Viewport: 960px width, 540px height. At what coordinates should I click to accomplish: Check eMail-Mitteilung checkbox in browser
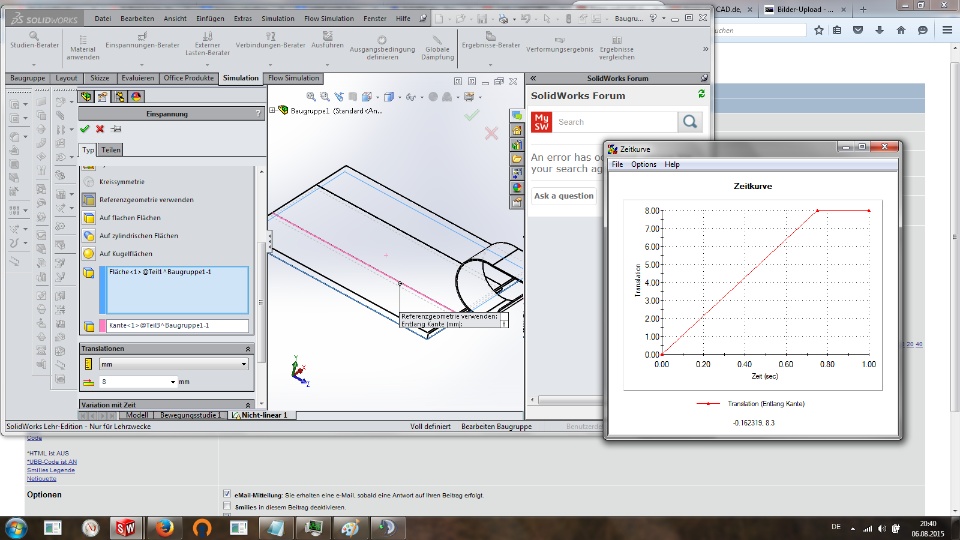point(227,494)
